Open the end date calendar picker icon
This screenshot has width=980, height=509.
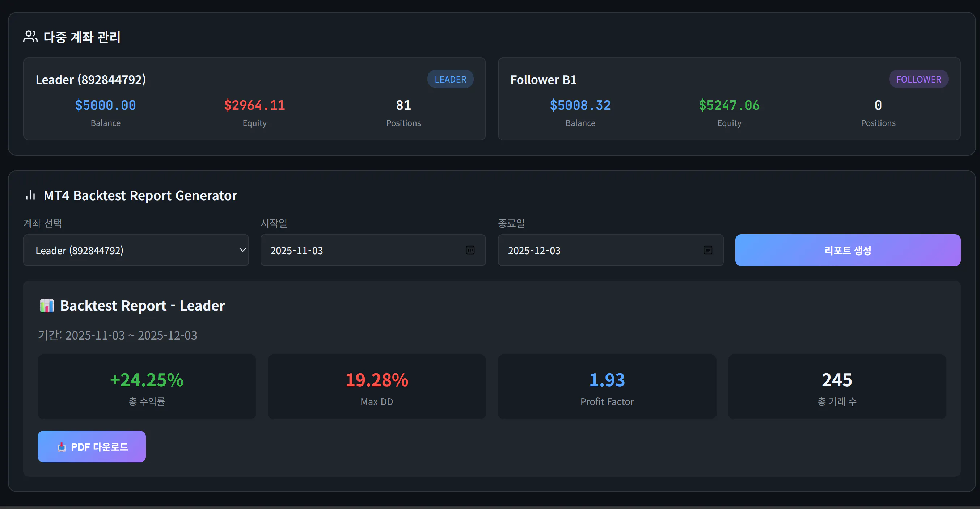707,250
